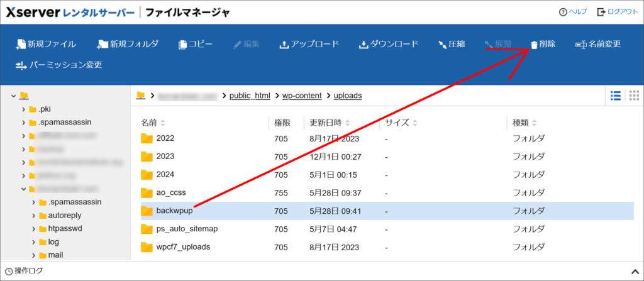Switch to list view icon

(615, 96)
